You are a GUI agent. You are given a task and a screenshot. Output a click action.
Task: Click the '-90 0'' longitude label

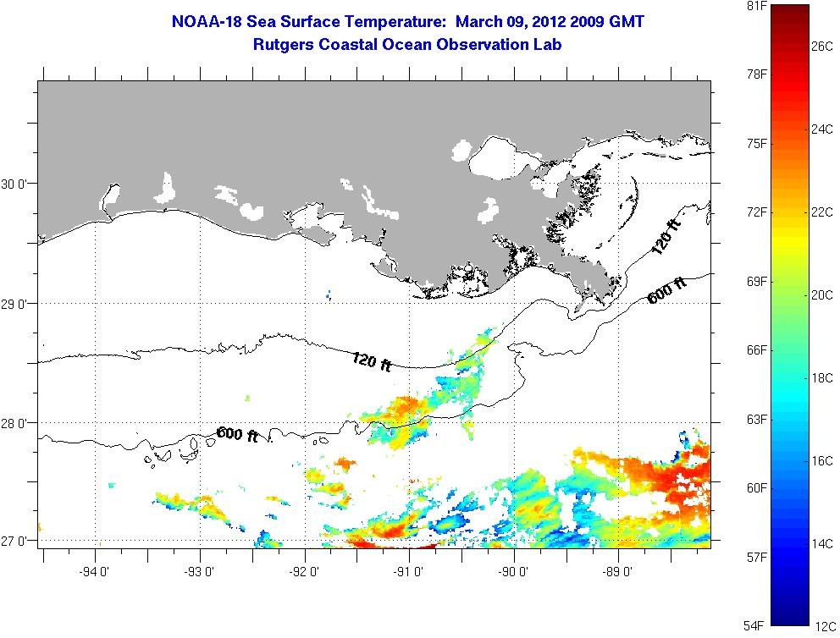(x=512, y=572)
